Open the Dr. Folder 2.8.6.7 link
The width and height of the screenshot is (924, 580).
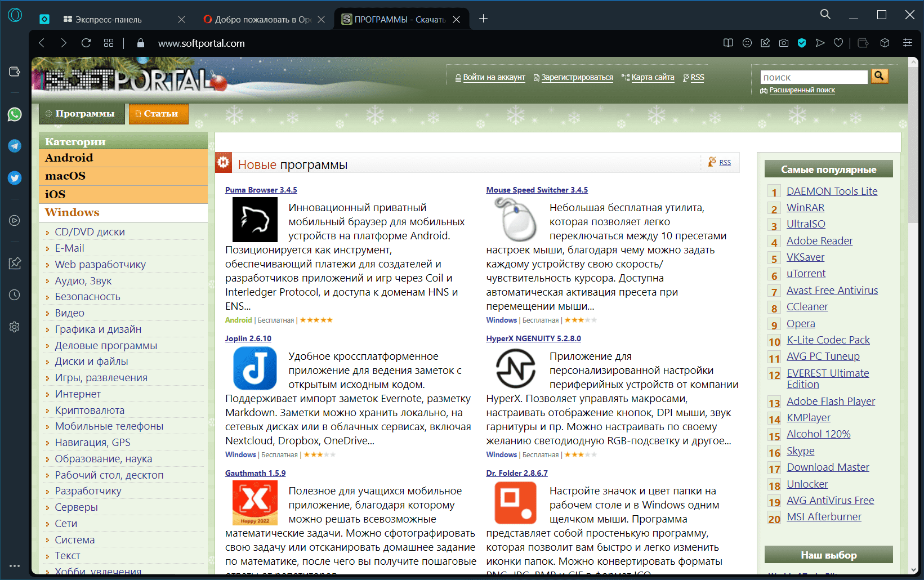pyautogui.click(x=516, y=473)
